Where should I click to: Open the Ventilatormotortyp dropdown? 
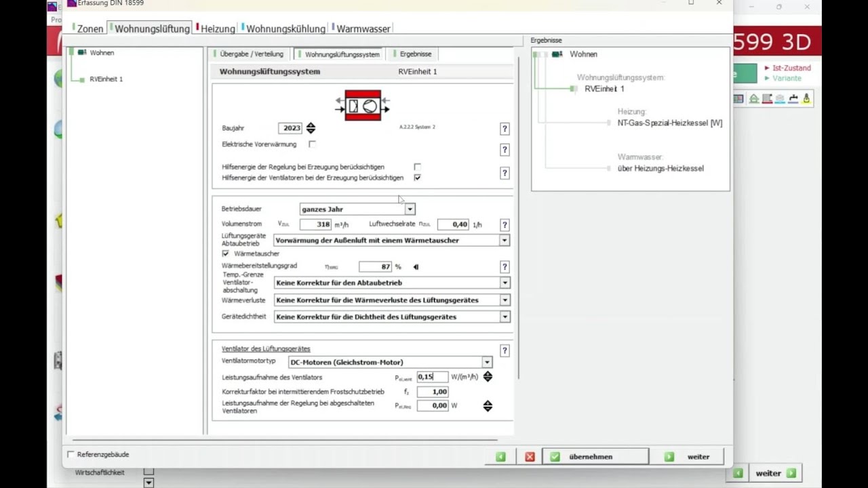click(487, 362)
